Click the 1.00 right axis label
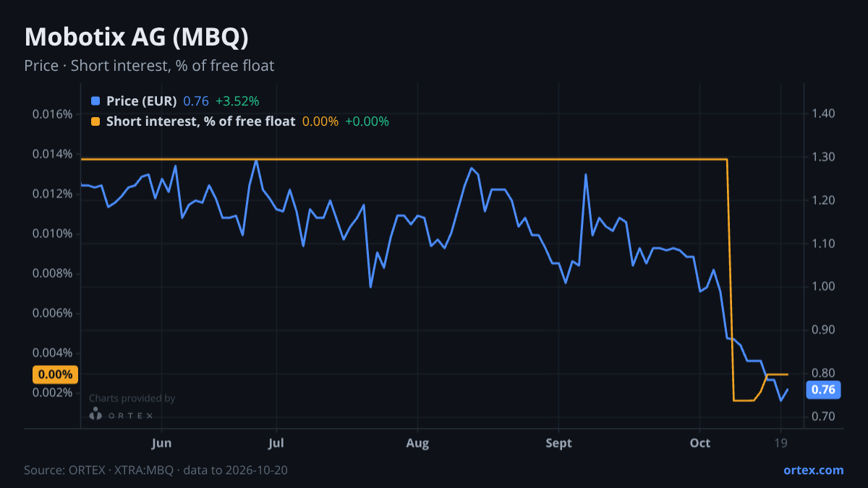 pos(824,287)
